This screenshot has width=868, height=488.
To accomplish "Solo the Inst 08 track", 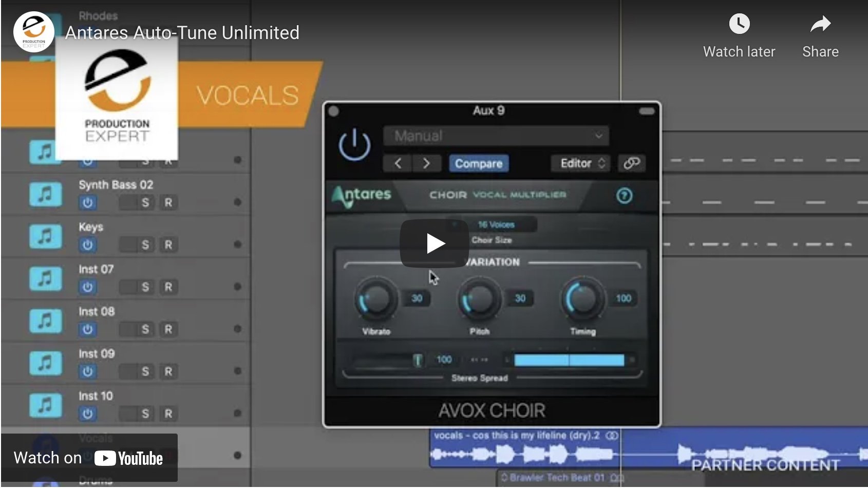I will [145, 329].
